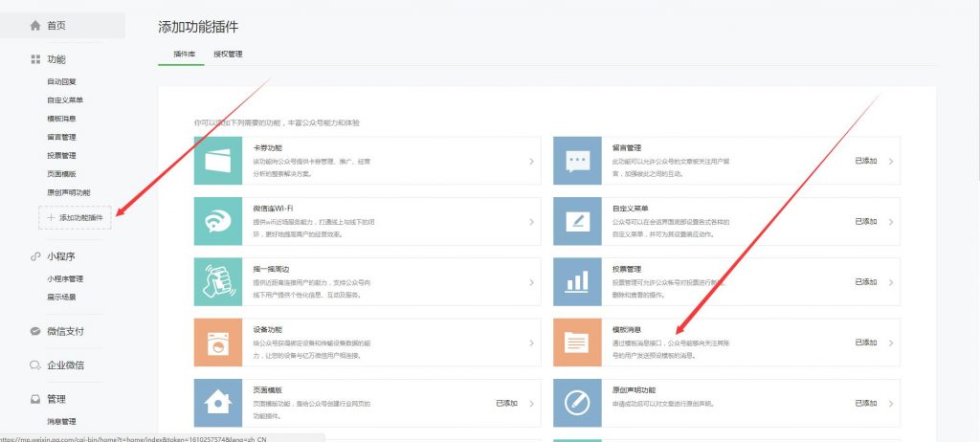Switch to the 插件库 tab
980x442 pixels.
pos(185,55)
